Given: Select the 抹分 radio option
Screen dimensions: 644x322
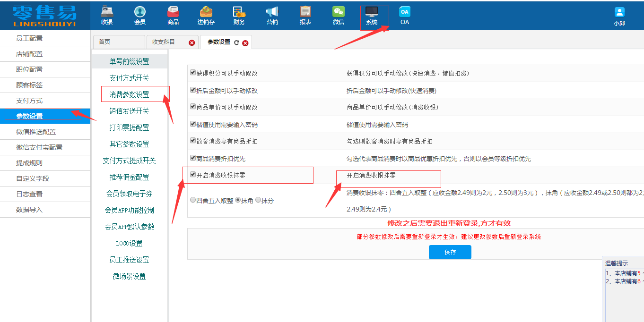Looking at the screenshot, I should tap(258, 200).
